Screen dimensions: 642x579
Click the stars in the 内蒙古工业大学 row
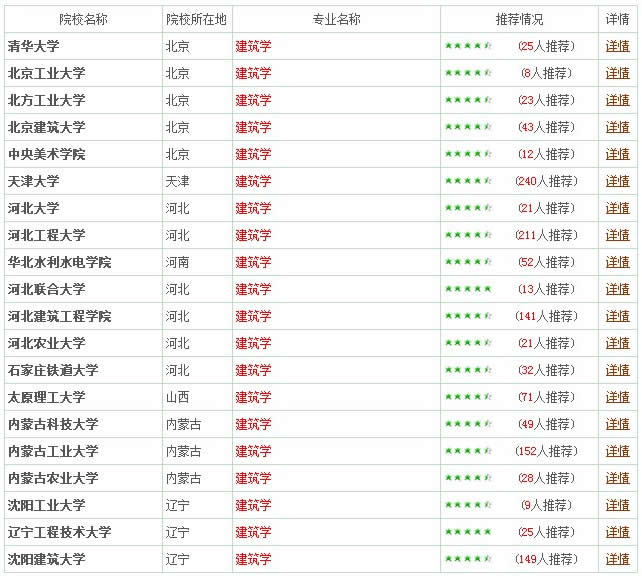coord(468,451)
